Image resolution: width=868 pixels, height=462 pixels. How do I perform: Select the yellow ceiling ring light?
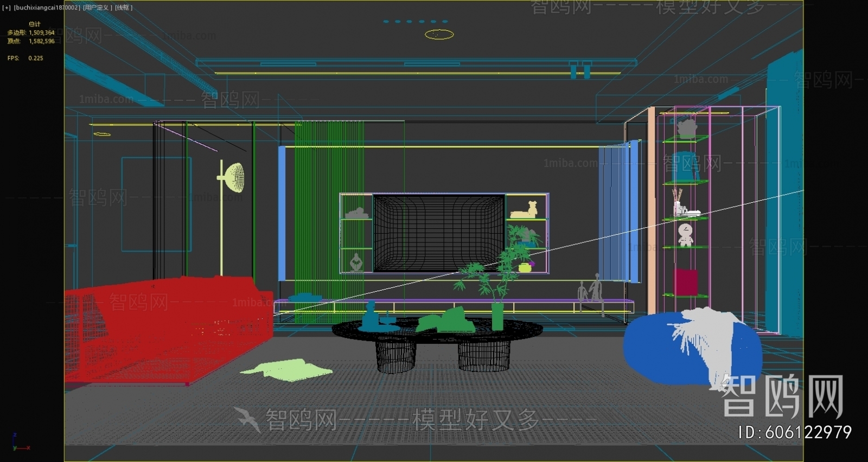(439, 35)
